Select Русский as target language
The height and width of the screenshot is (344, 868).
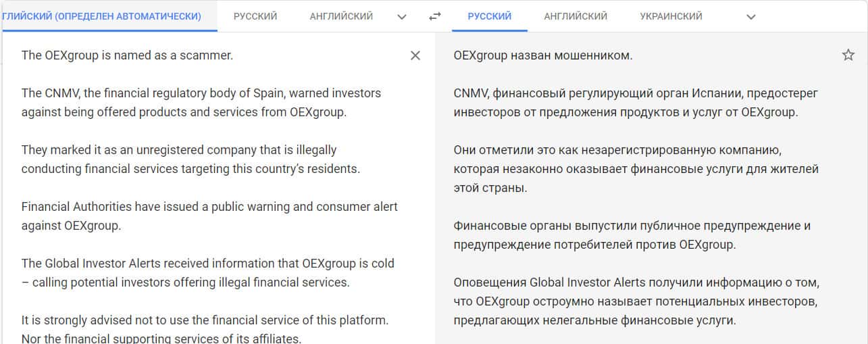(489, 16)
